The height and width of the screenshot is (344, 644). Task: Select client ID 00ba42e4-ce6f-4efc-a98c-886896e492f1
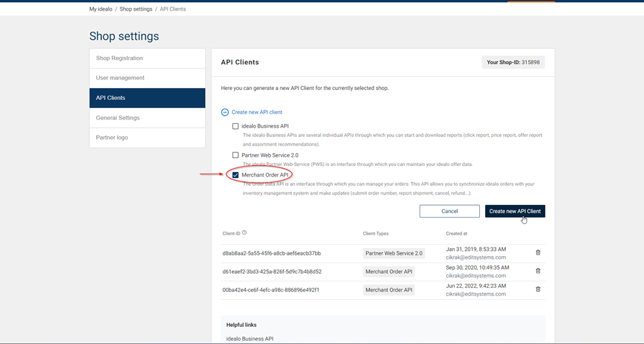click(x=271, y=290)
